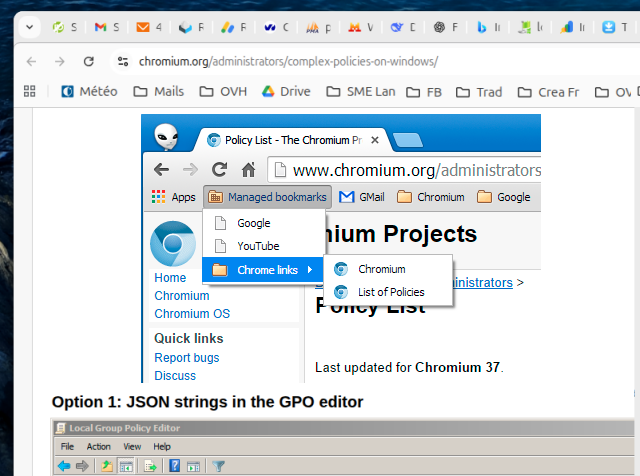Select YouTube in the managed bookmarks menu
The image size is (640, 476).
click(x=258, y=246)
